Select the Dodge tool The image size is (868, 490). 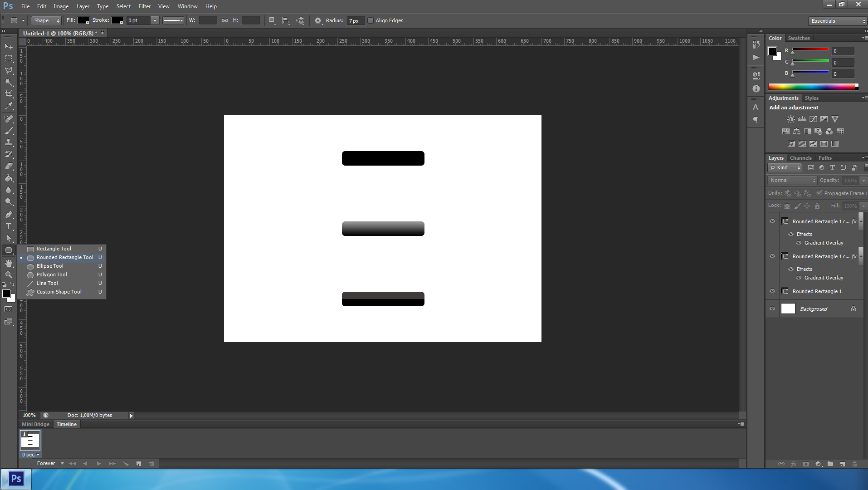[9, 201]
